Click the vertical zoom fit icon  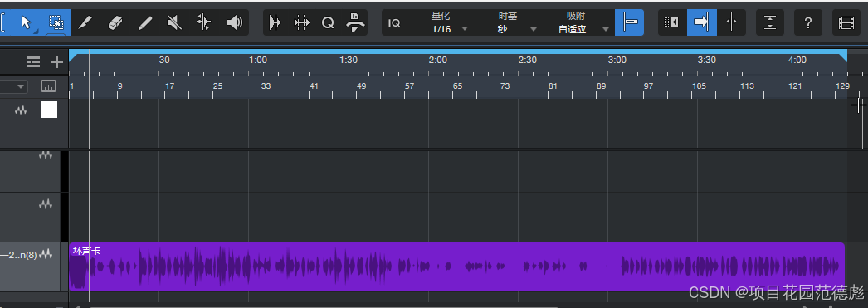tap(770, 22)
